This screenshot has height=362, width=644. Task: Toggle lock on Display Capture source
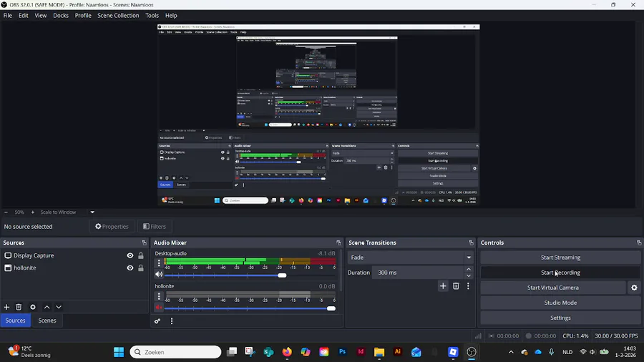coord(141,255)
